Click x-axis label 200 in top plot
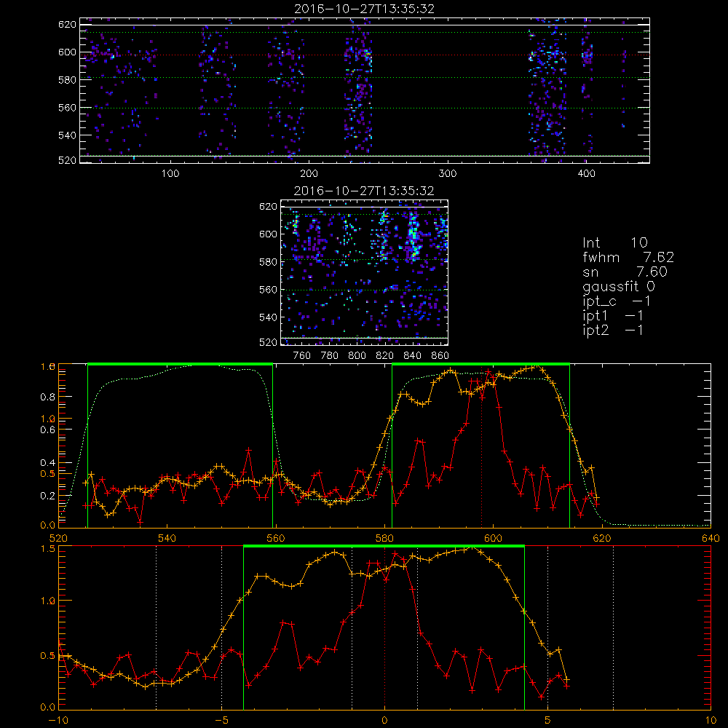This screenshot has width=728, height=728. pos(309,174)
